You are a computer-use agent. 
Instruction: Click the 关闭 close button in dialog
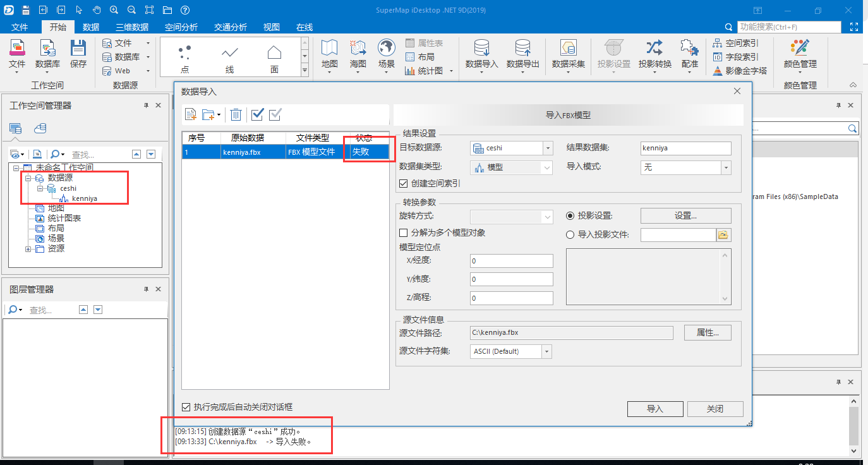715,409
